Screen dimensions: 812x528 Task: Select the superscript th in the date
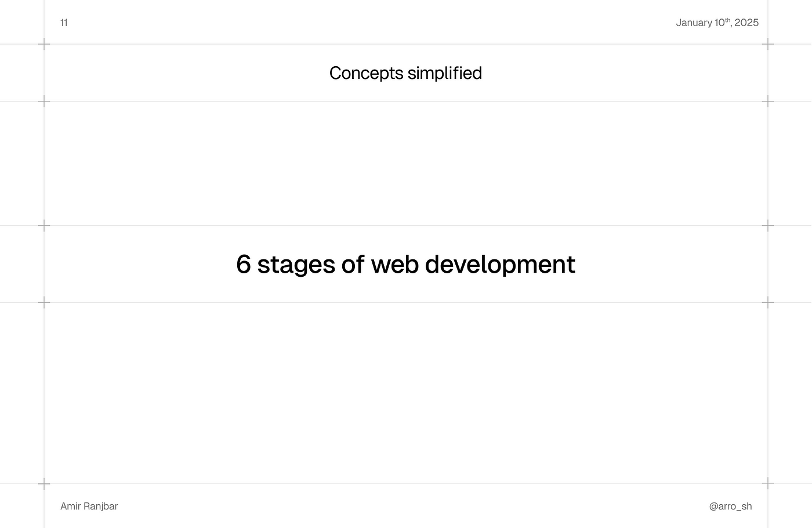[728, 20]
